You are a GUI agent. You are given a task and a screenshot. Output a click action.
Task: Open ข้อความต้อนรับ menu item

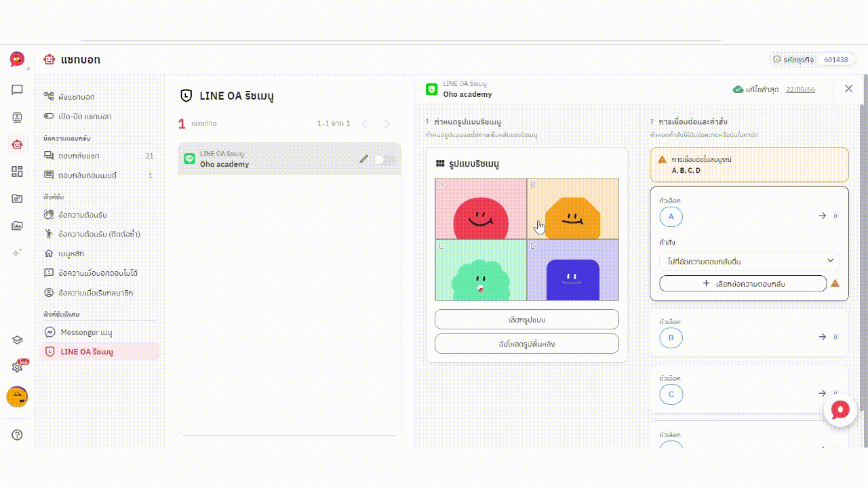pos(100,215)
